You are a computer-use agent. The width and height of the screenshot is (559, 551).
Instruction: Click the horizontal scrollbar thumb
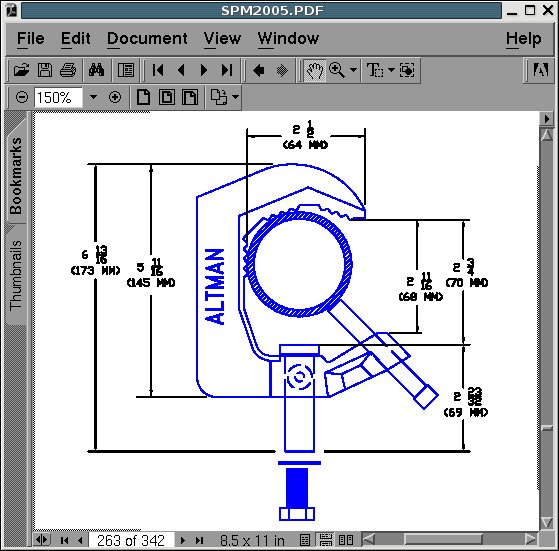[443, 539]
